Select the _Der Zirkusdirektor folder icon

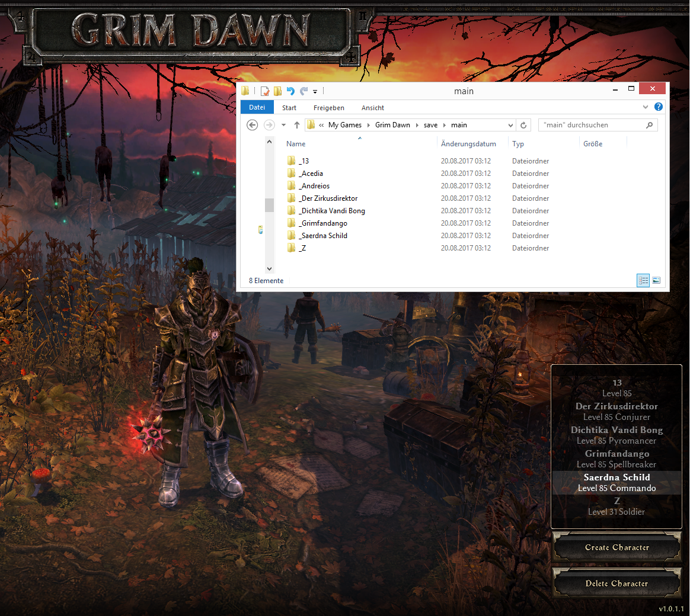(291, 198)
